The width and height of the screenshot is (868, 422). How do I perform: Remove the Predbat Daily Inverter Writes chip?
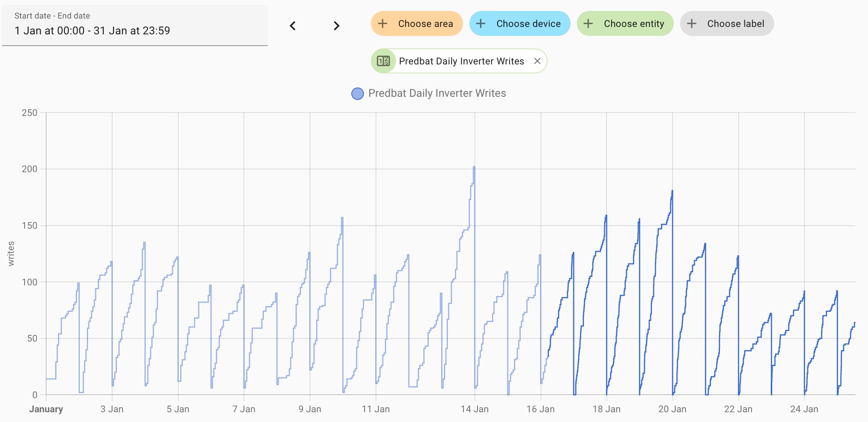click(537, 61)
